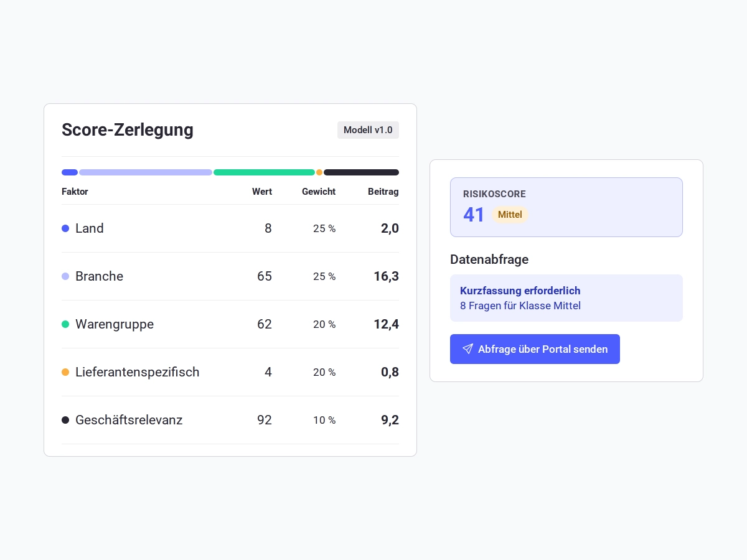This screenshot has height=560, width=747.
Task: Click the Faktor column header
Action: coord(75,192)
